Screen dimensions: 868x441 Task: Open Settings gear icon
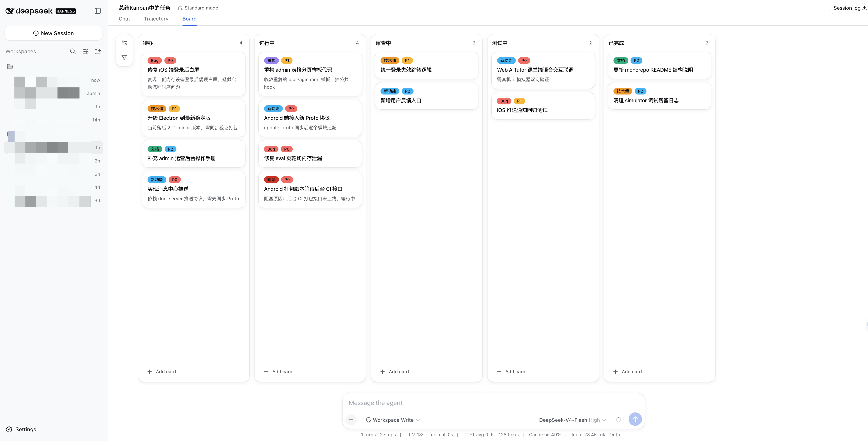(9, 429)
